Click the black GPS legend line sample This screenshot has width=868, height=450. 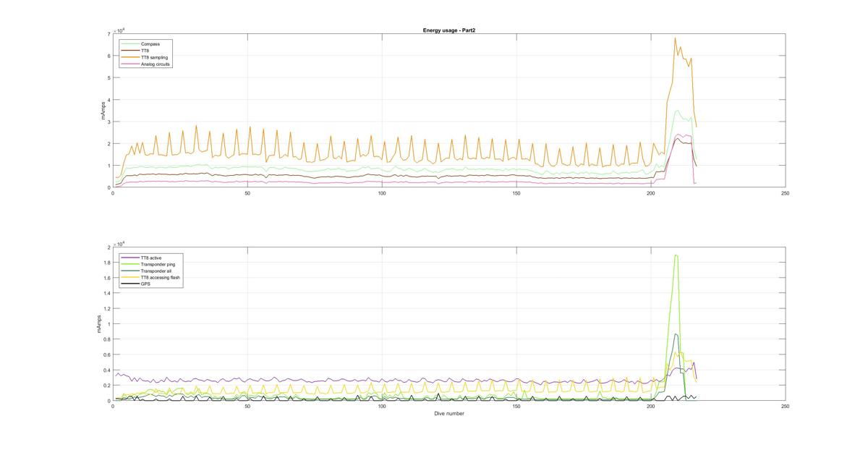tap(130, 284)
